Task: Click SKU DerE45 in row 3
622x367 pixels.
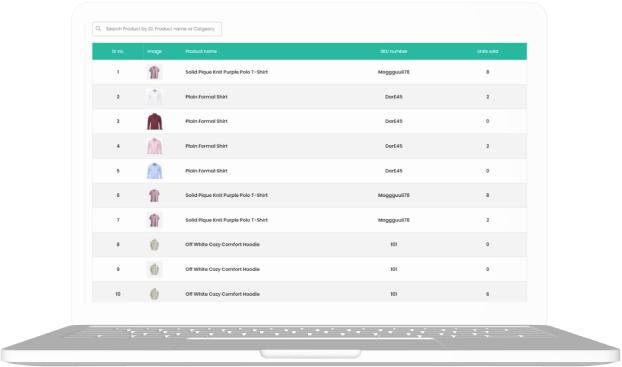Action: point(394,121)
